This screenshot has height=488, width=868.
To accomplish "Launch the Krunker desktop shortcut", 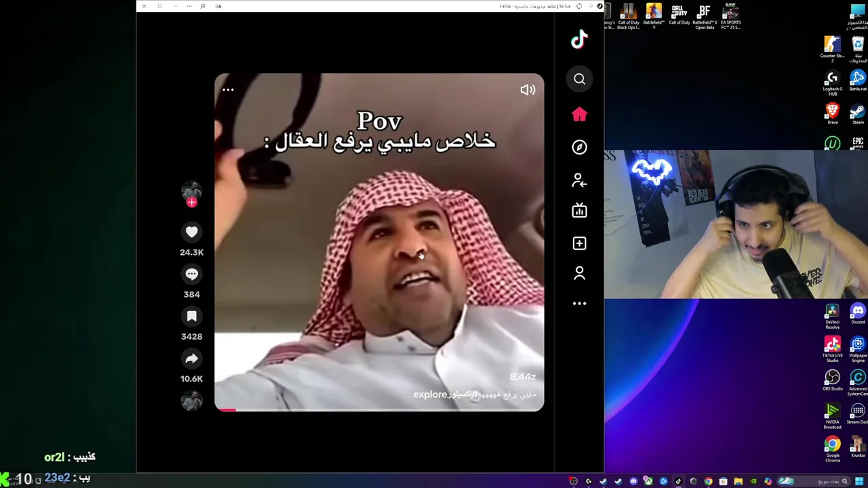I will click(858, 447).
